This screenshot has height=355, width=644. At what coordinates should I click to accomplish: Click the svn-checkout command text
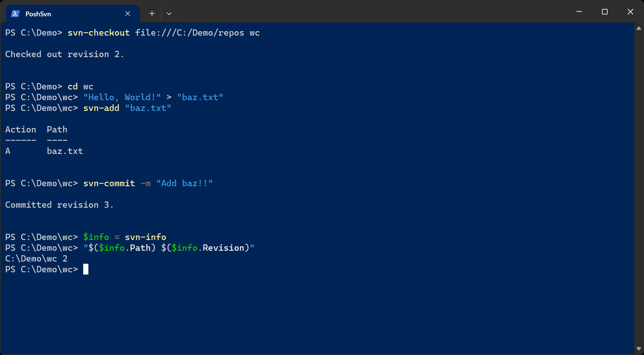(99, 33)
